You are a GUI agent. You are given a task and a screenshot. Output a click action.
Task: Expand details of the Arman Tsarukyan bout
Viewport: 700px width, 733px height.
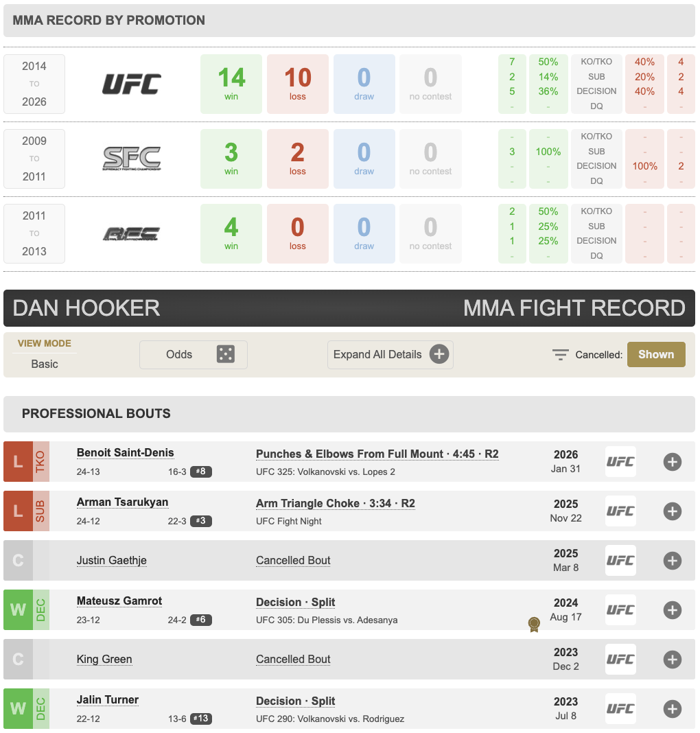(x=672, y=511)
